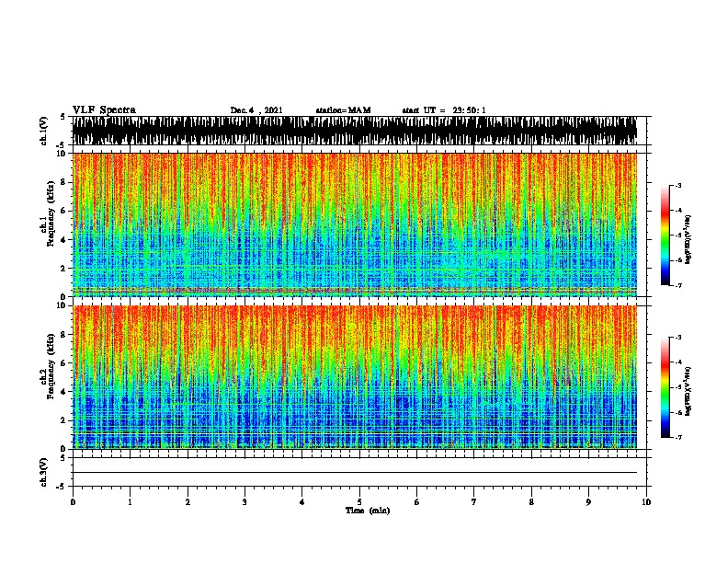This screenshot has height=563, width=728.
Task: Click the "VLF Spectra" title text
Action: [104, 110]
